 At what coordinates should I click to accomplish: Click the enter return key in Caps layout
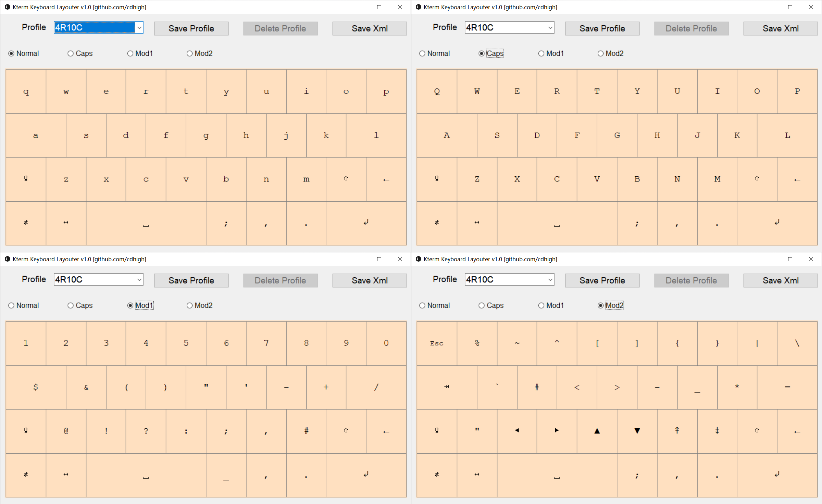(x=777, y=223)
